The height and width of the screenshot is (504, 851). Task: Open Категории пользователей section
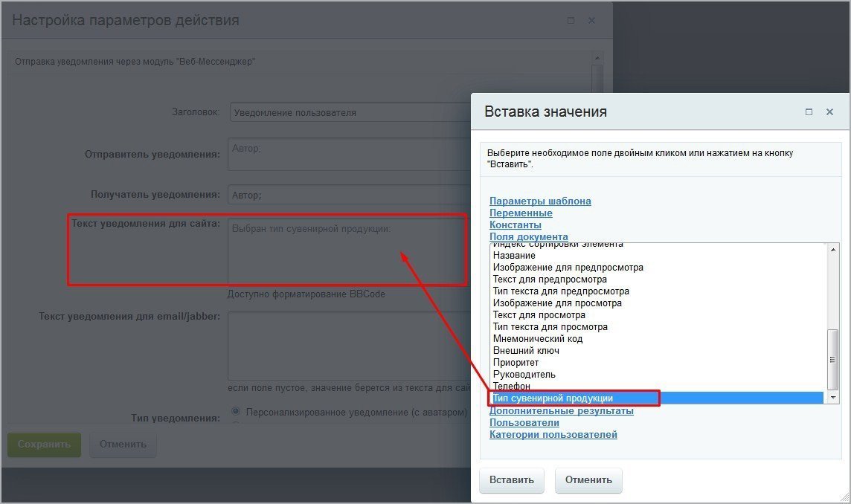(553, 434)
